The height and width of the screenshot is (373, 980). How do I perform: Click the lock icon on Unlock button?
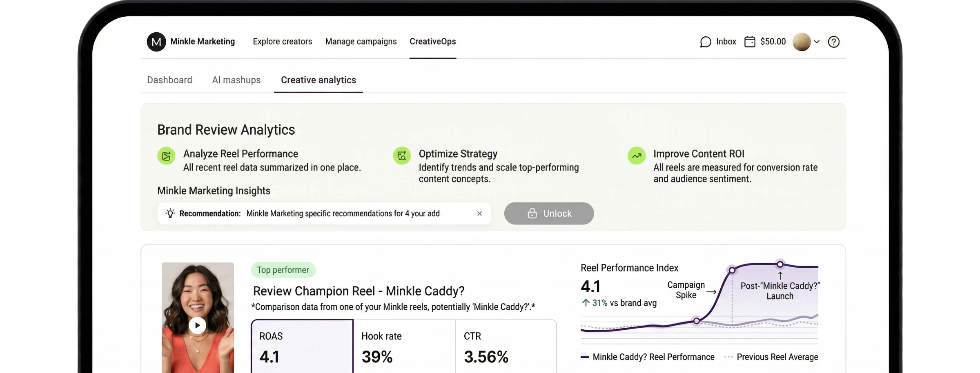532,213
